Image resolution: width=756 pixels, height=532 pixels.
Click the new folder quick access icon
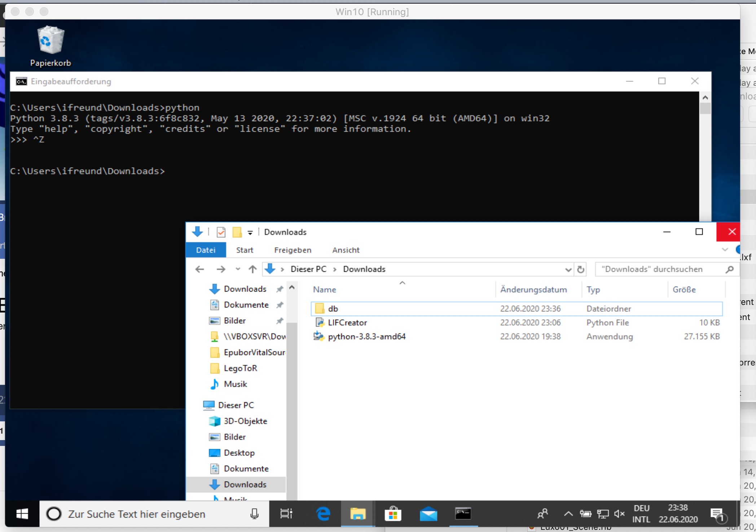coord(237,232)
